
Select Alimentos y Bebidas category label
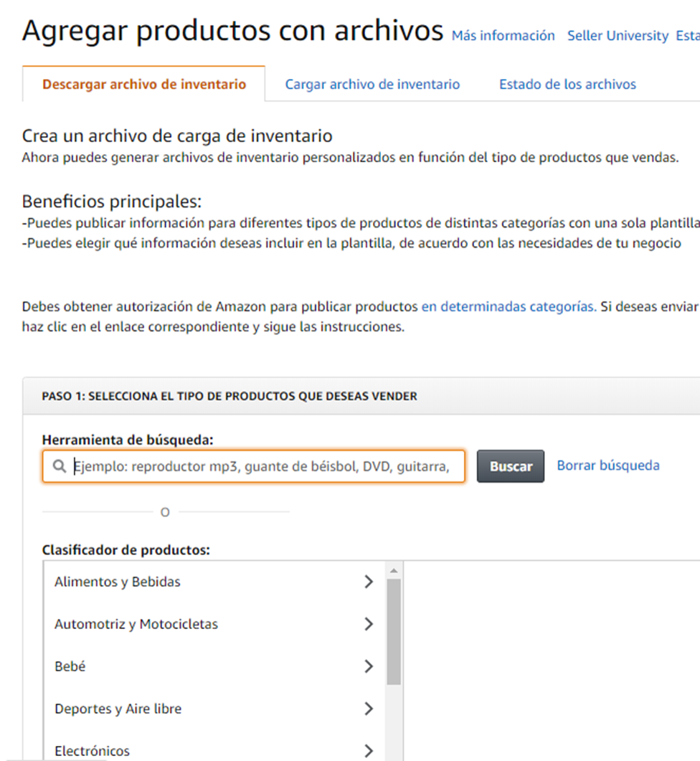click(118, 582)
